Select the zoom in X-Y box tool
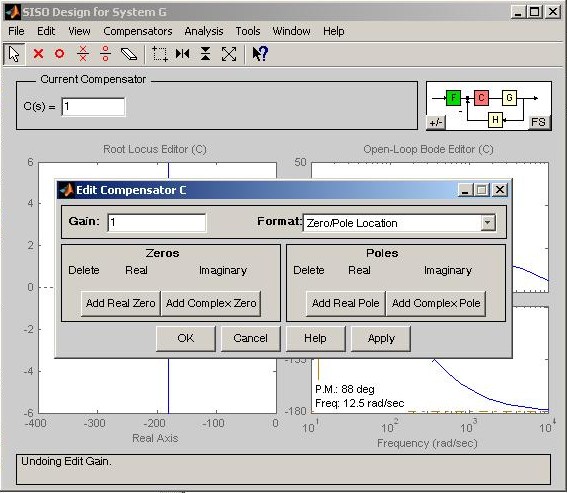The width and height of the screenshot is (567, 493). point(159,54)
